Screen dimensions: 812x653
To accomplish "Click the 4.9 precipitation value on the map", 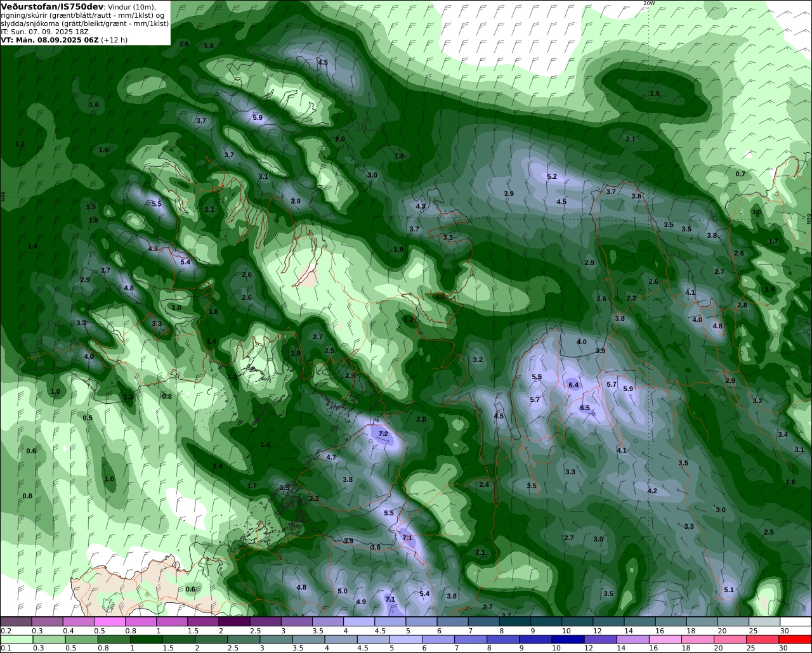I will (361, 602).
